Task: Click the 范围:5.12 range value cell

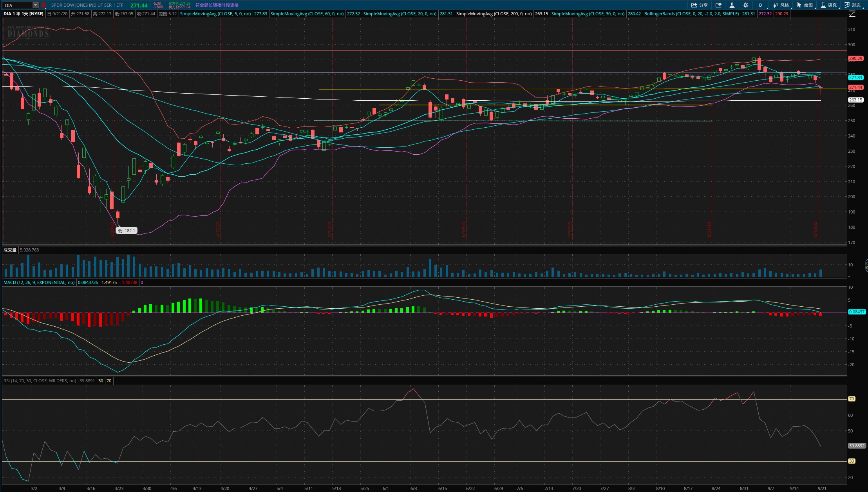Action: click(168, 14)
